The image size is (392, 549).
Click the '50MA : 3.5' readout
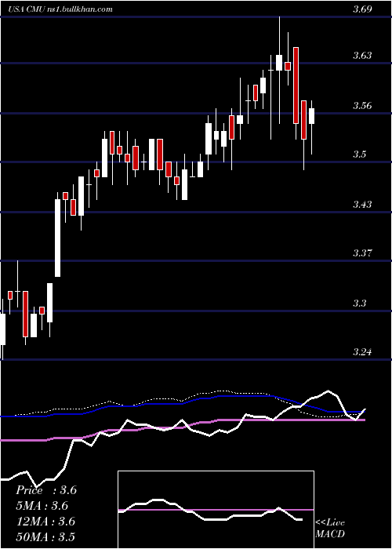tap(45, 537)
